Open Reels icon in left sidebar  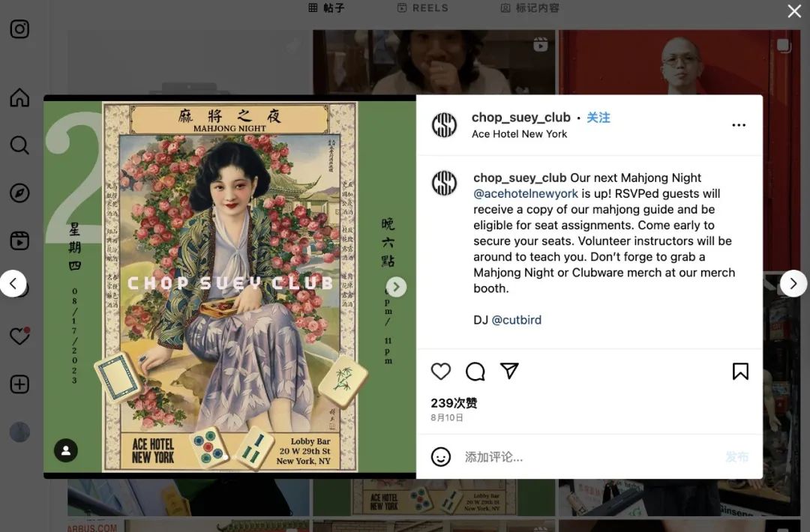click(19, 241)
